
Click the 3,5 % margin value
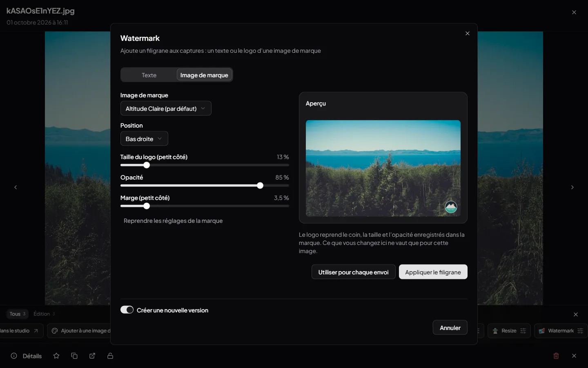pos(281,198)
